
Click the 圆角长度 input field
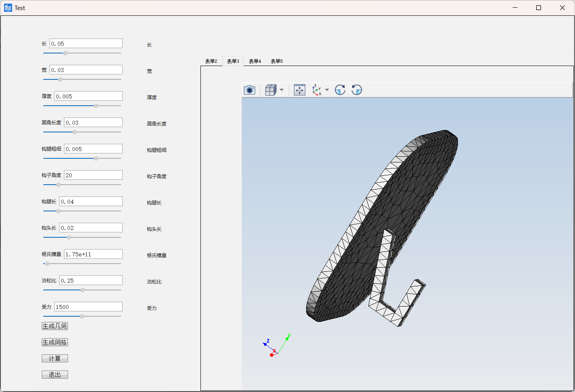pos(93,122)
